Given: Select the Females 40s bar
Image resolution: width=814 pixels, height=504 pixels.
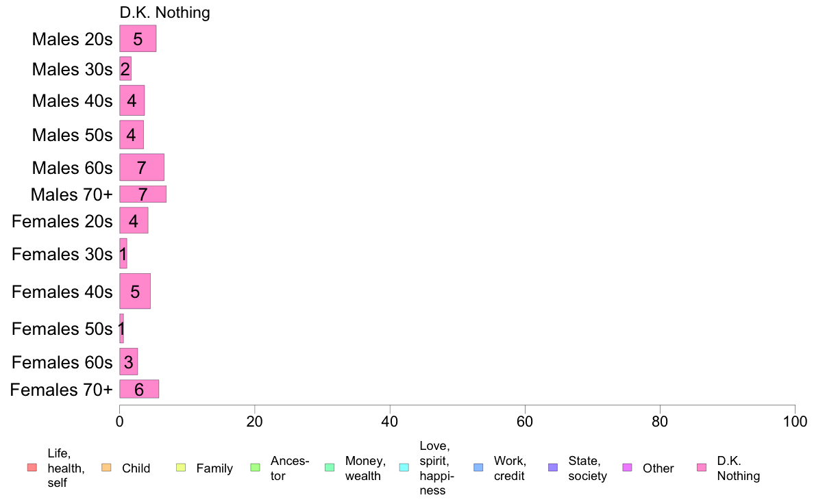Looking at the screenshot, I should pos(135,291).
